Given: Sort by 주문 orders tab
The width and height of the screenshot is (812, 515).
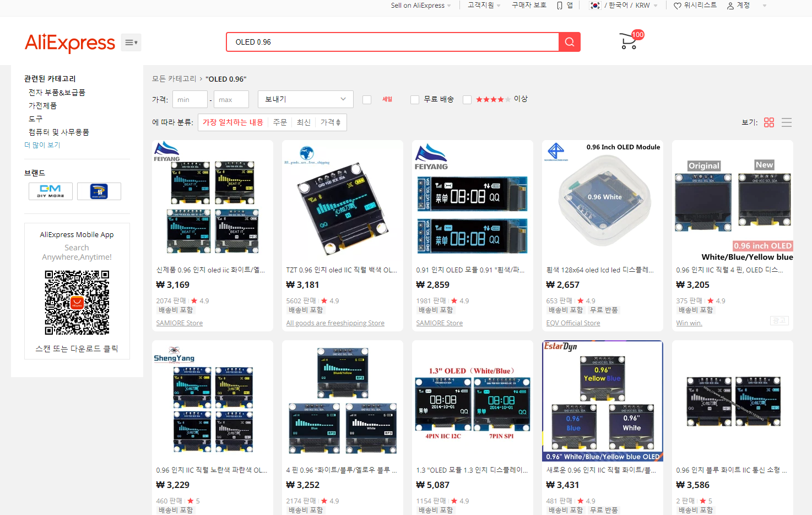Looking at the screenshot, I should (280, 122).
